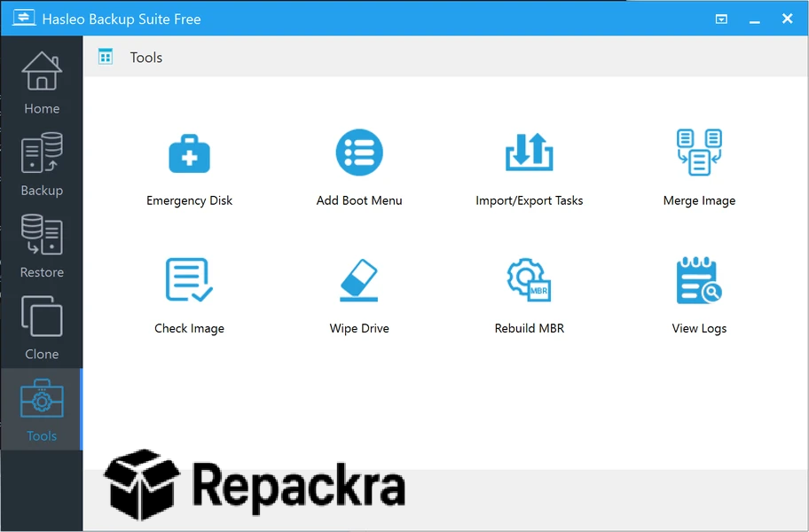809x532 pixels.
Task: Open the Clone sidebar section
Action: point(42,328)
